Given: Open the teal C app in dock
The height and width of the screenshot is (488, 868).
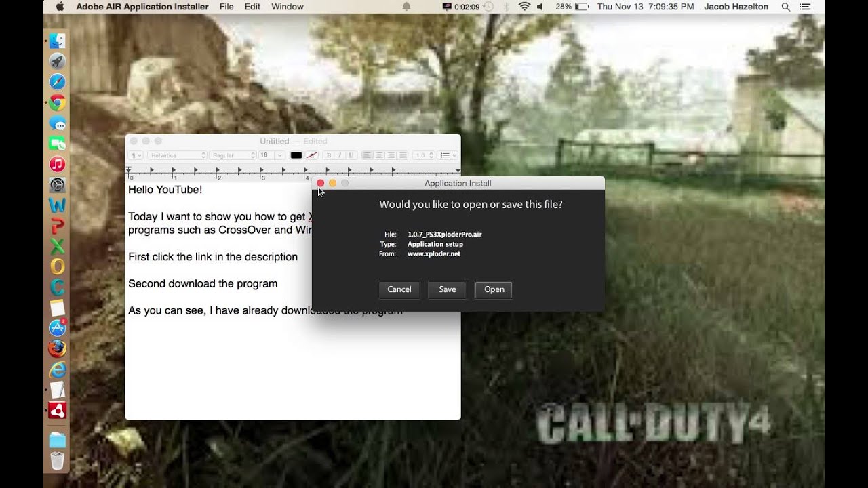Looking at the screenshot, I should pyautogui.click(x=58, y=287).
